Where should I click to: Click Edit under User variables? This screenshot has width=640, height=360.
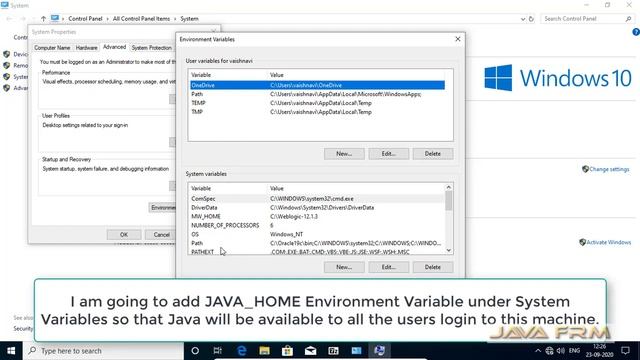point(389,154)
